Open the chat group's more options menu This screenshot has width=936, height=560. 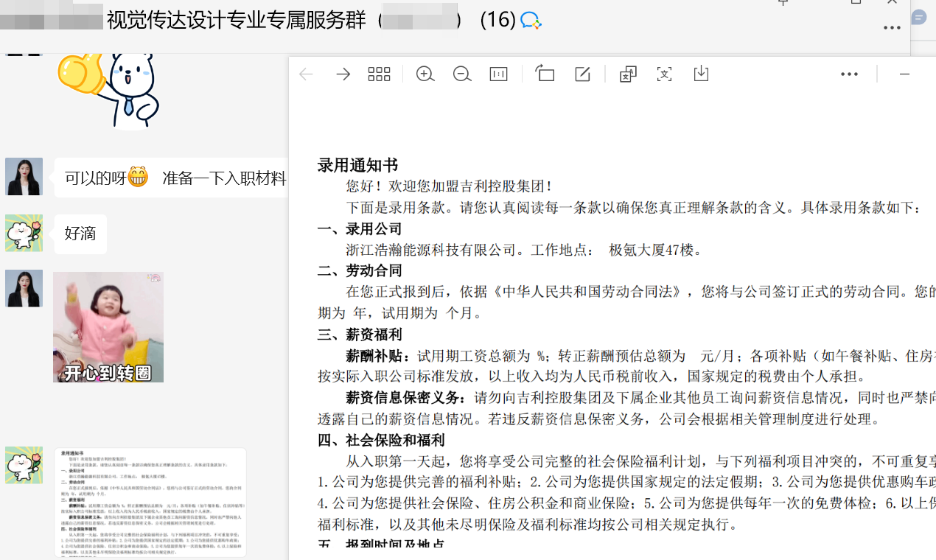click(892, 28)
